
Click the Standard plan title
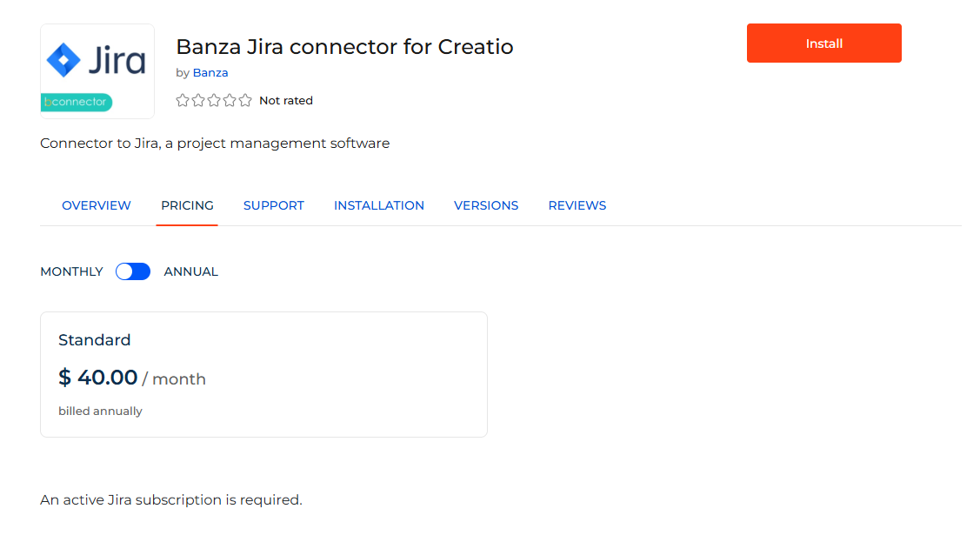(95, 340)
